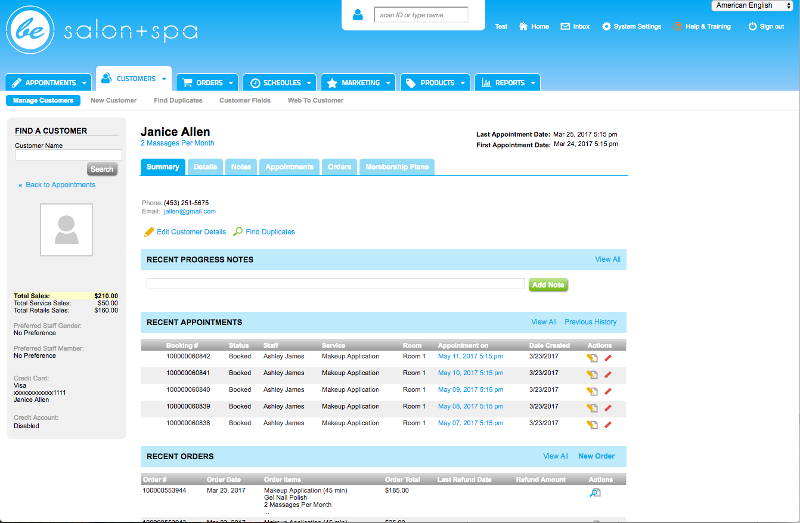Open notes icon for booking 100000060838
Image resolution: width=800 pixels, height=523 pixels.
click(592, 425)
